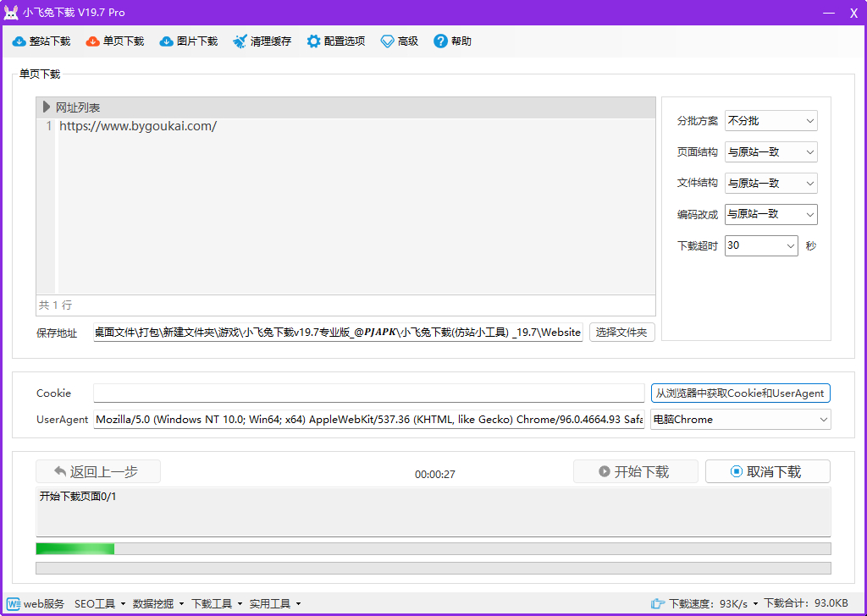The height and width of the screenshot is (616, 867).
Task: Click the 取消下载 button
Action: click(x=767, y=472)
